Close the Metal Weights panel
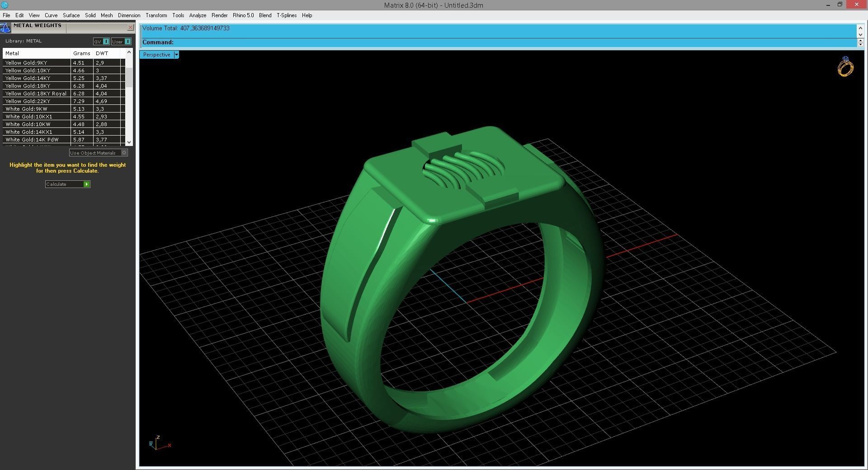This screenshot has width=868, height=470. 130,28
